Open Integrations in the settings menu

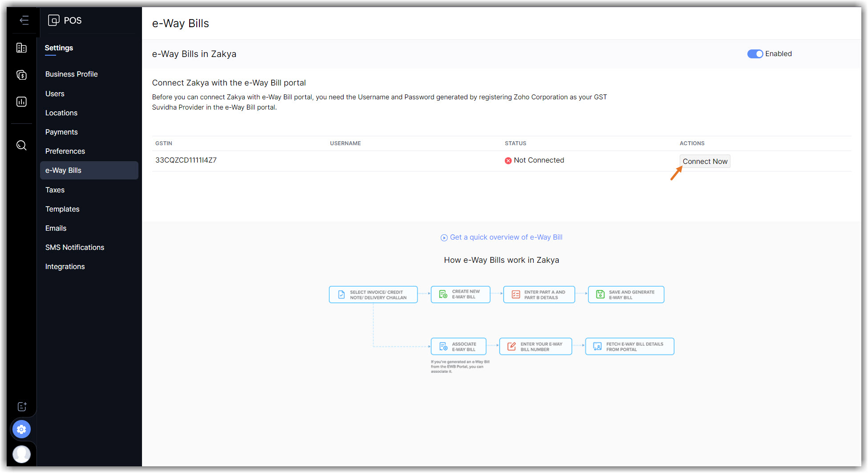point(65,266)
